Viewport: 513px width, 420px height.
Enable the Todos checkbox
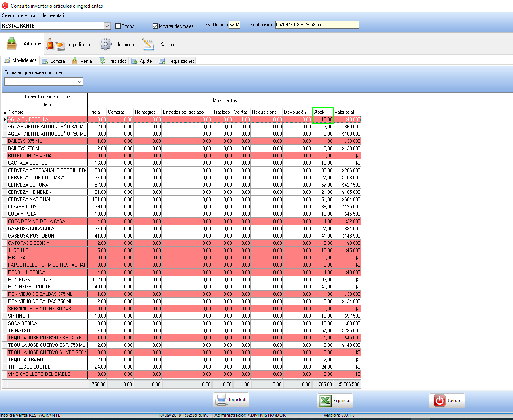(x=118, y=26)
